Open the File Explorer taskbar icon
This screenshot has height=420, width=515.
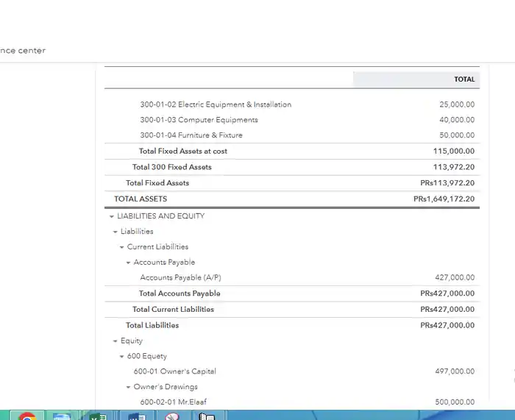click(62, 416)
